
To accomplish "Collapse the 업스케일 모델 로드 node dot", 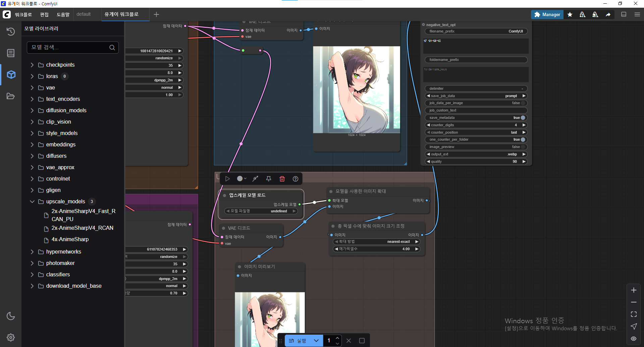I will (x=224, y=195).
